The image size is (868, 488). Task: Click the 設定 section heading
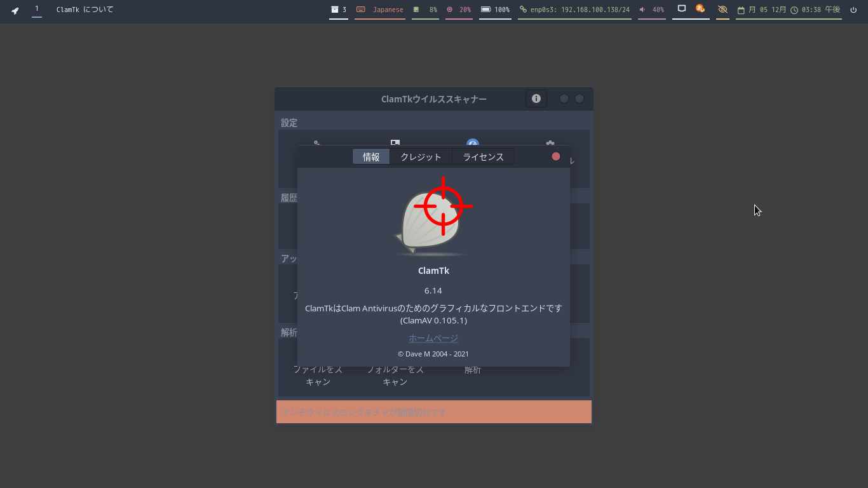[289, 123]
